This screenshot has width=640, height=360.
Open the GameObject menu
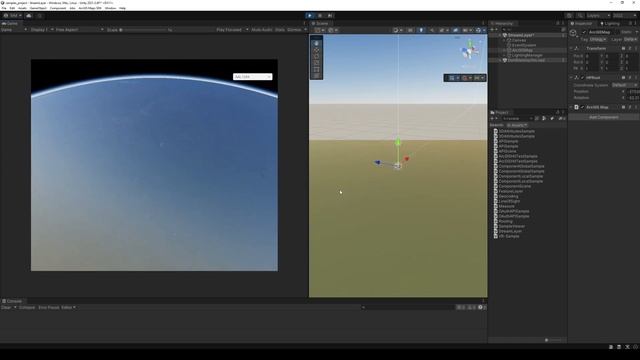click(38, 8)
